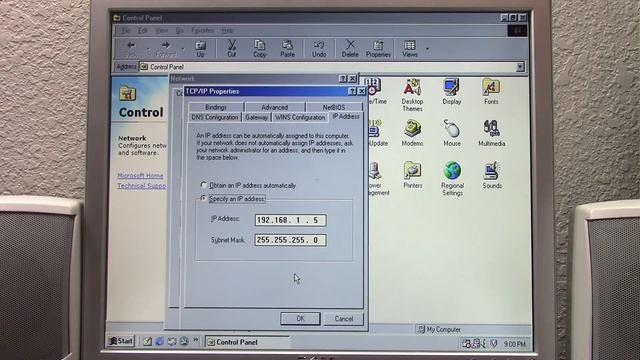Open the Edit menu
Image resolution: width=640 pixels, height=360 pixels.
(x=142, y=31)
